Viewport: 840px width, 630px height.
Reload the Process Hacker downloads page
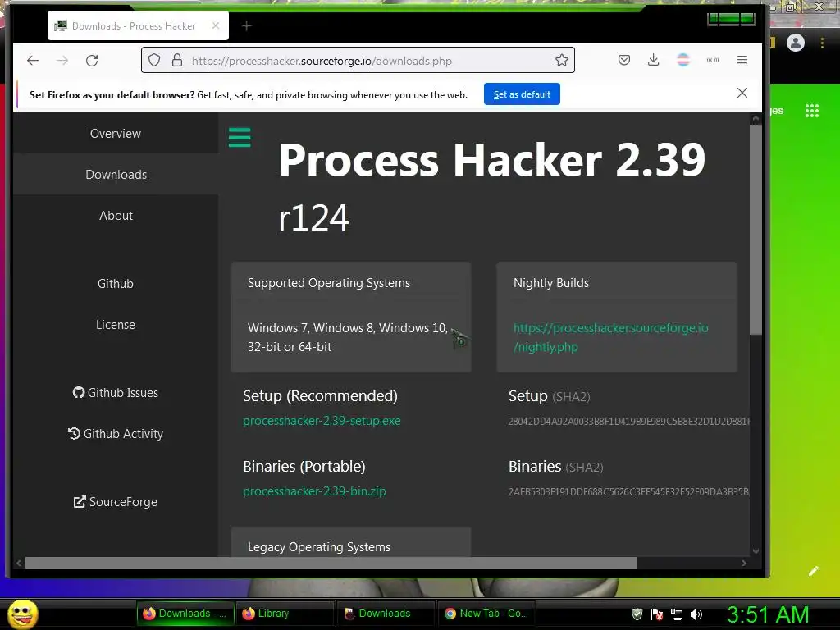click(x=92, y=61)
